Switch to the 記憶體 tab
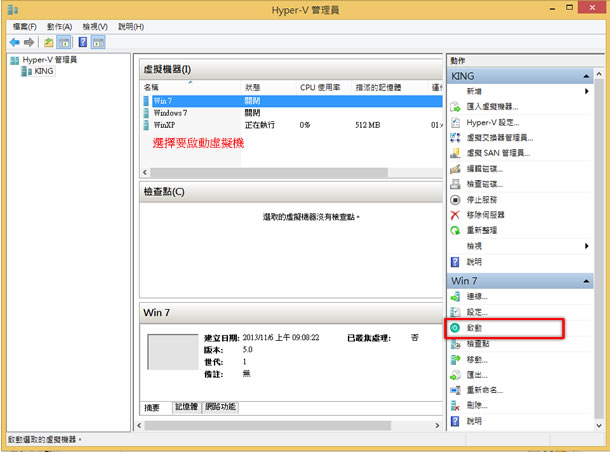Image resolution: width=610 pixels, height=452 pixels. [187, 407]
